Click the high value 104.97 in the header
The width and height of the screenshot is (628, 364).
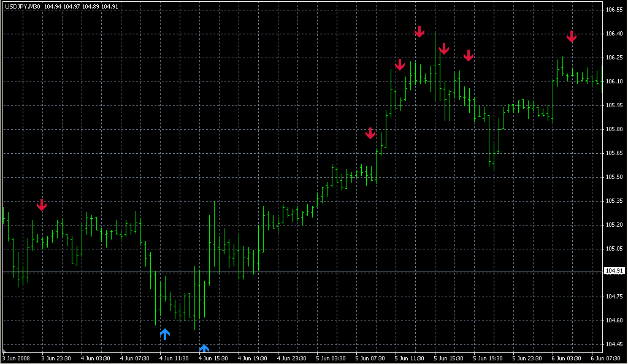point(71,7)
